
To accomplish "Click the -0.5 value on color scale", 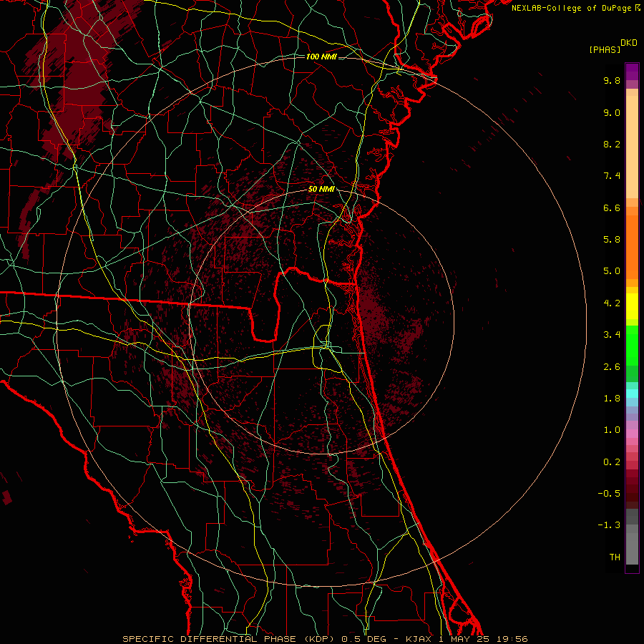I will (609, 494).
